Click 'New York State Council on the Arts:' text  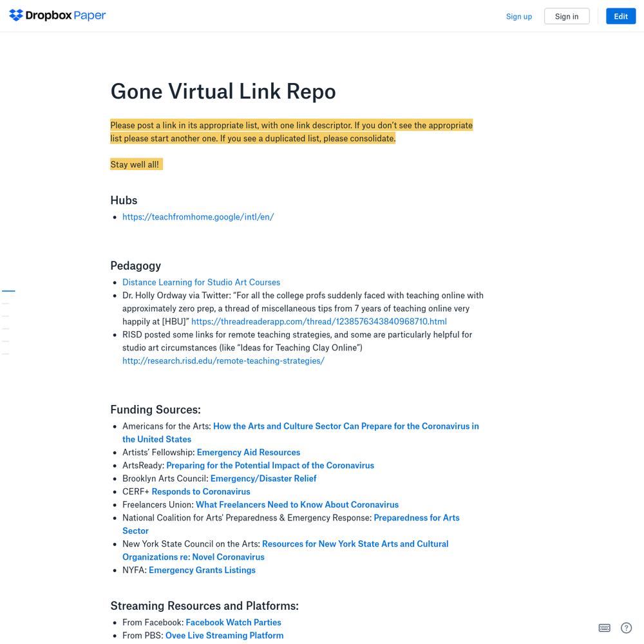point(191,544)
